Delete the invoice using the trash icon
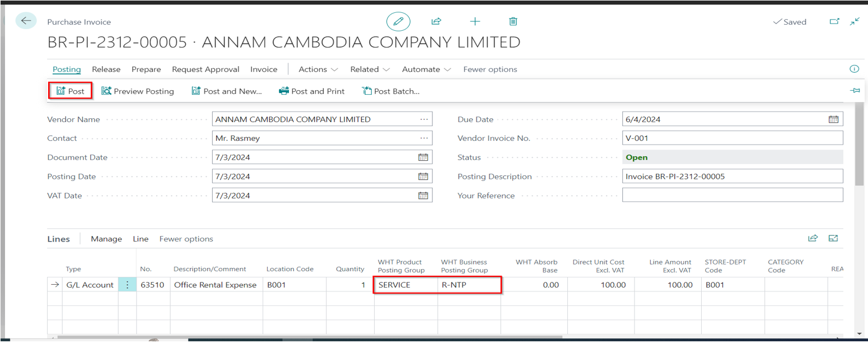The image size is (868, 343). point(513,22)
